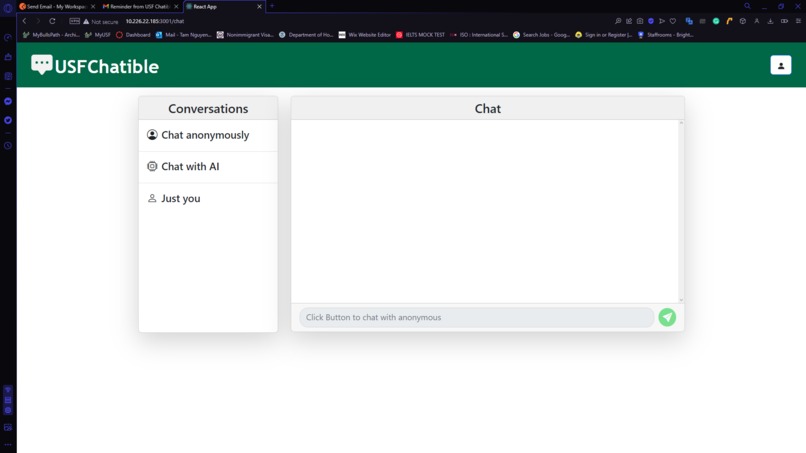Open Dashboard bookmark
The height and width of the screenshot is (453, 806).
click(133, 35)
